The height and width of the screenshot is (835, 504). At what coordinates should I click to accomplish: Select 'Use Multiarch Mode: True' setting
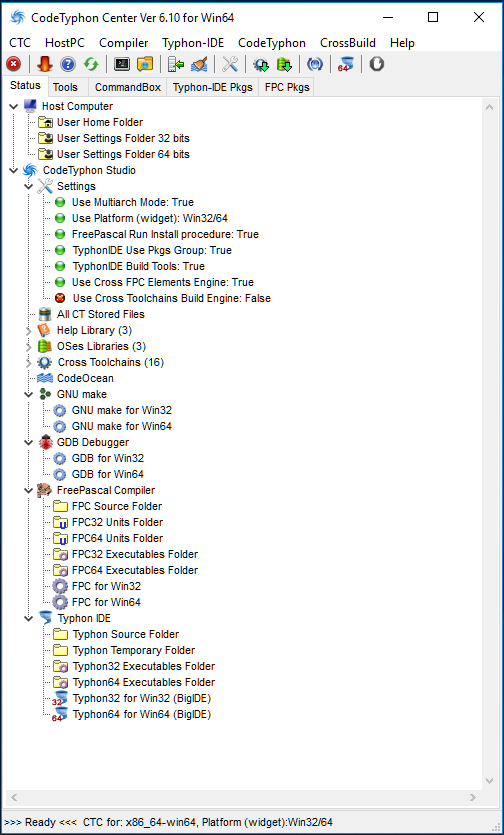(x=133, y=202)
